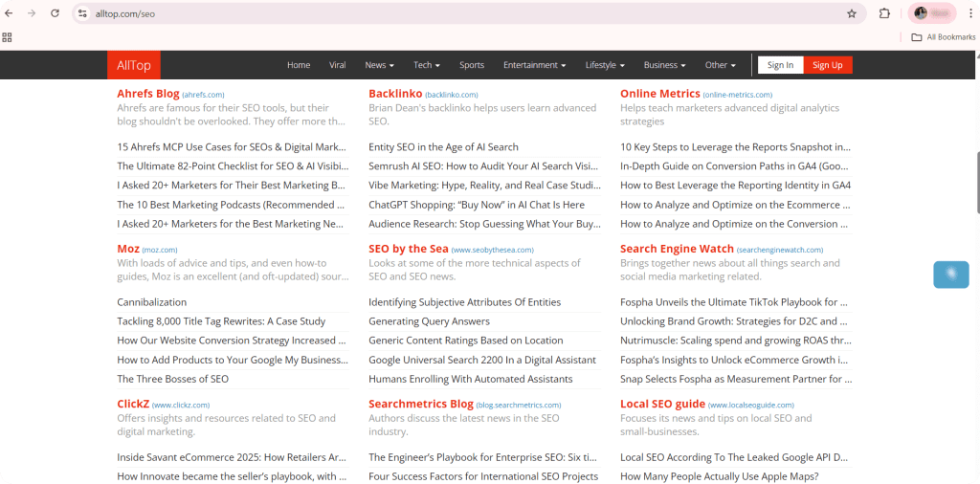Expand the Entertainment dropdown menu

534,65
